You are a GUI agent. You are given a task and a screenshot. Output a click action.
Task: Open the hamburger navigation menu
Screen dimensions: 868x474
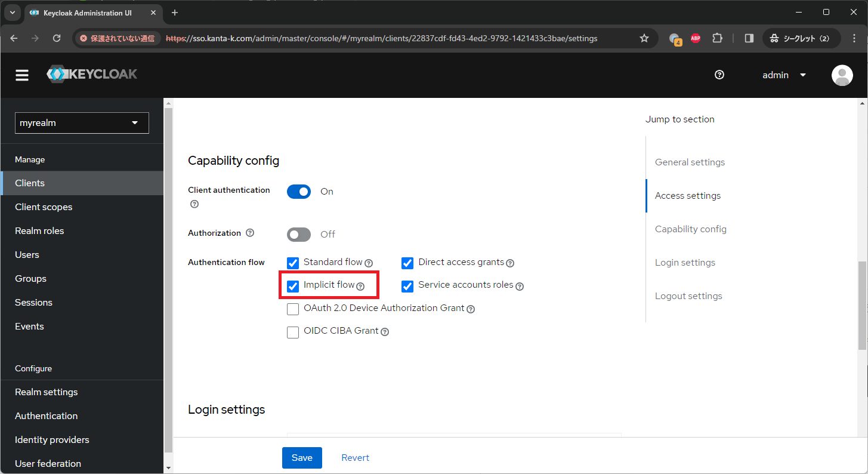(22, 75)
